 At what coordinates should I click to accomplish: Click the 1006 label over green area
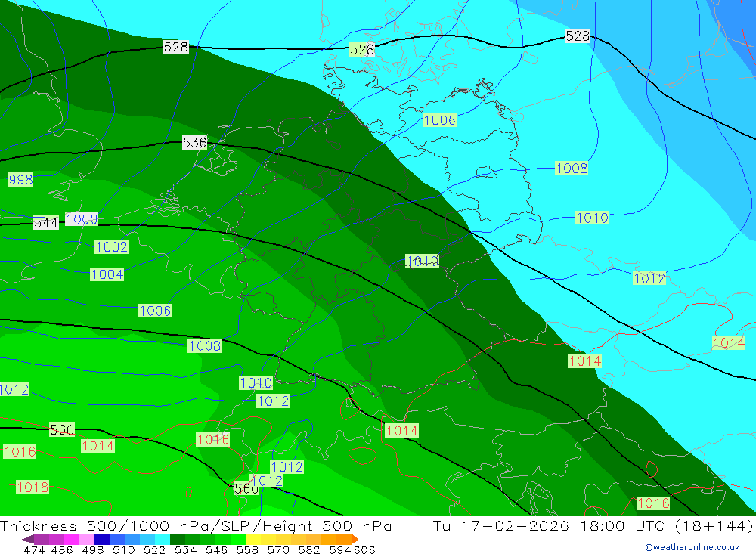(x=155, y=311)
